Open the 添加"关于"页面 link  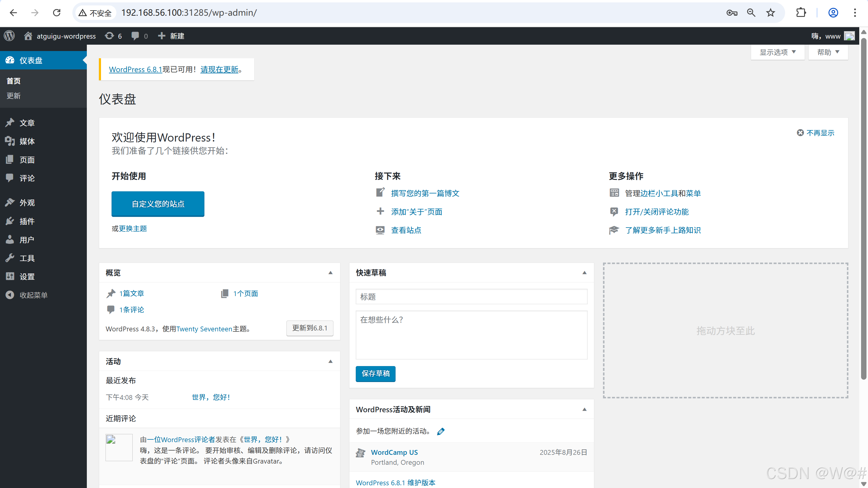click(416, 212)
